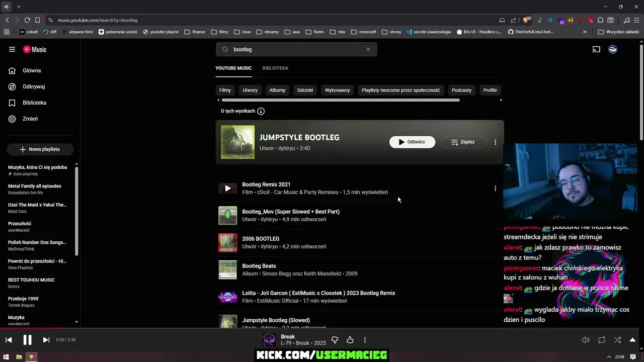
Task: Open the browser extensions puzzle icon
Action: 600,20
